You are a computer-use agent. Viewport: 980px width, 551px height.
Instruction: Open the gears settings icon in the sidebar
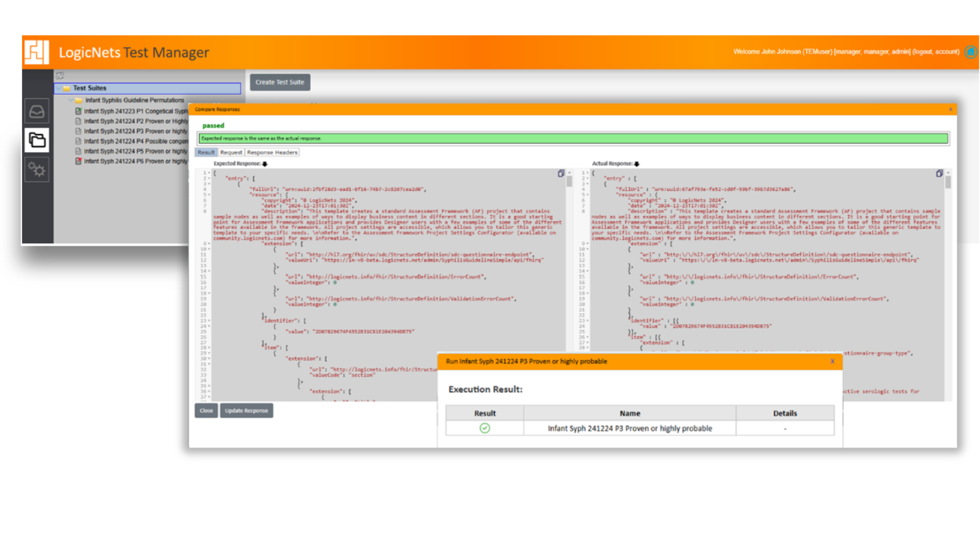[x=36, y=169]
